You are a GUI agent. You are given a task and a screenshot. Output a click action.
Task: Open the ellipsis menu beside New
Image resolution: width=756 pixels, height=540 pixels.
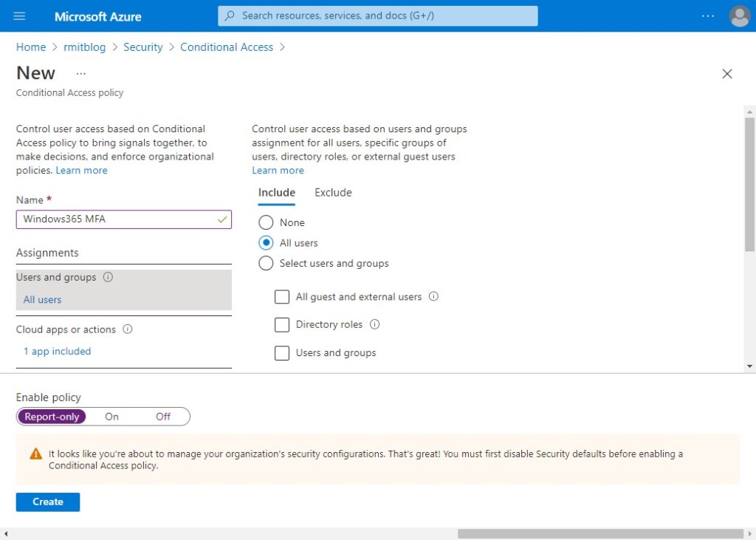pyautogui.click(x=81, y=74)
